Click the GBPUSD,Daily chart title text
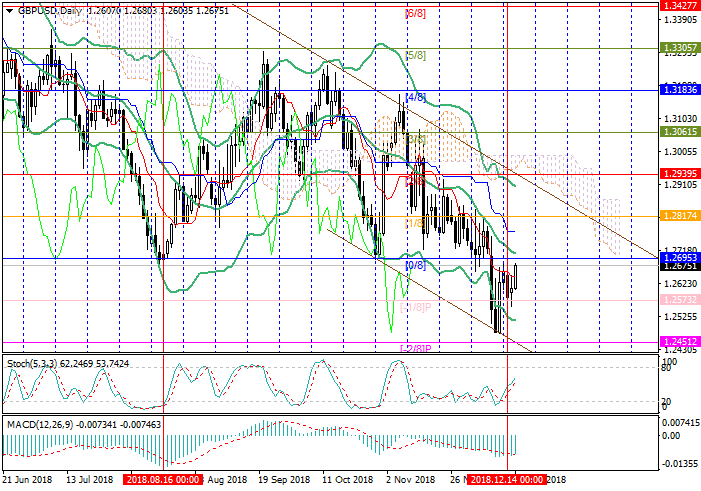The image size is (701, 491). click(48, 10)
